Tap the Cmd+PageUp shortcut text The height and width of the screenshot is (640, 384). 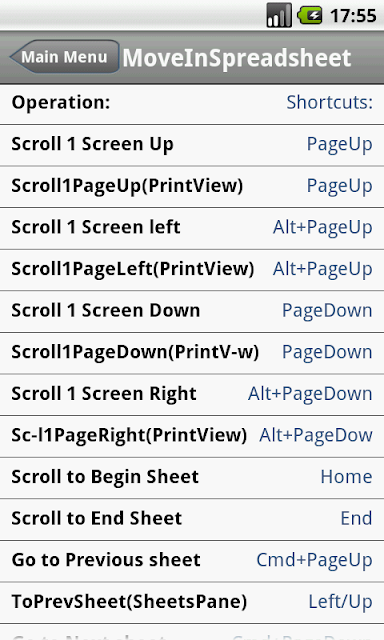tap(314, 560)
